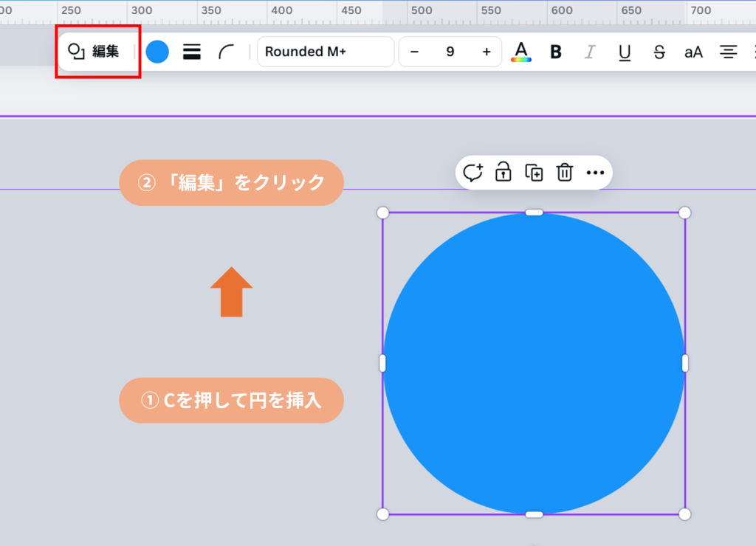Toggle bold formatting
Viewport: 756px width, 546px height.
tap(556, 52)
